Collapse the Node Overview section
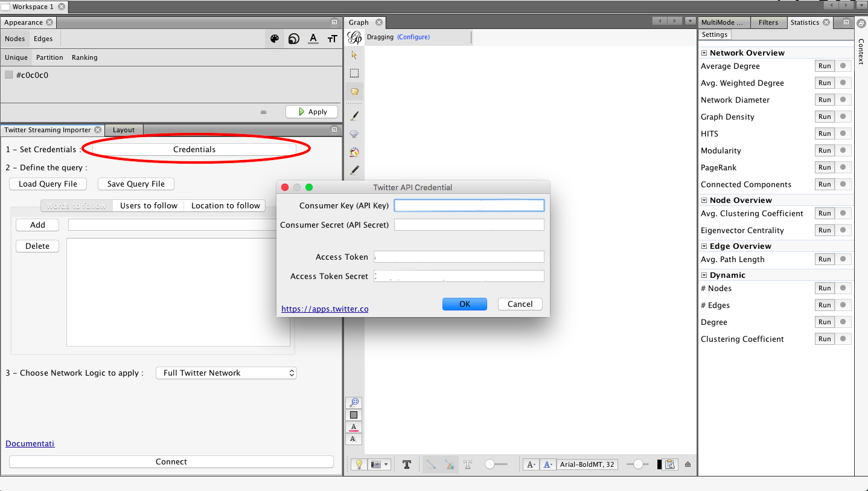Image resolution: width=868 pixels, height=491 pixels. click(704, 201)
